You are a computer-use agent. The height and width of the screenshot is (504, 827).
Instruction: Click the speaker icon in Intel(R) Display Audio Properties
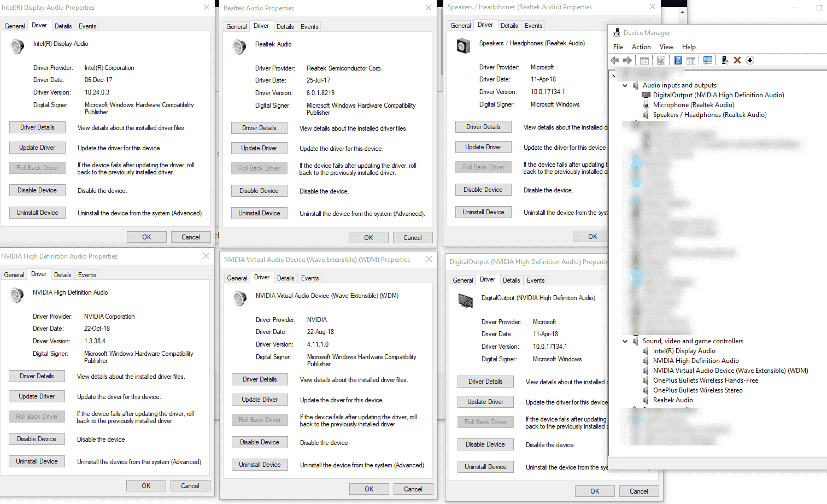point(17,46)
